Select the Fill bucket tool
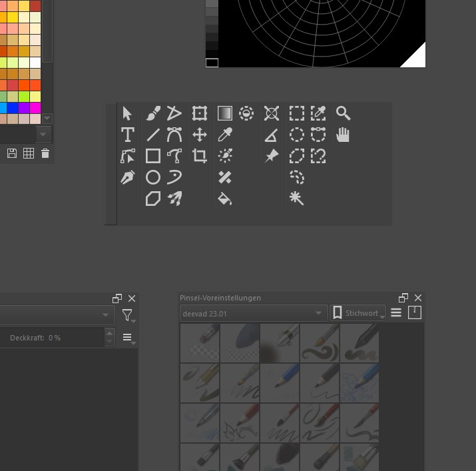 225,199
